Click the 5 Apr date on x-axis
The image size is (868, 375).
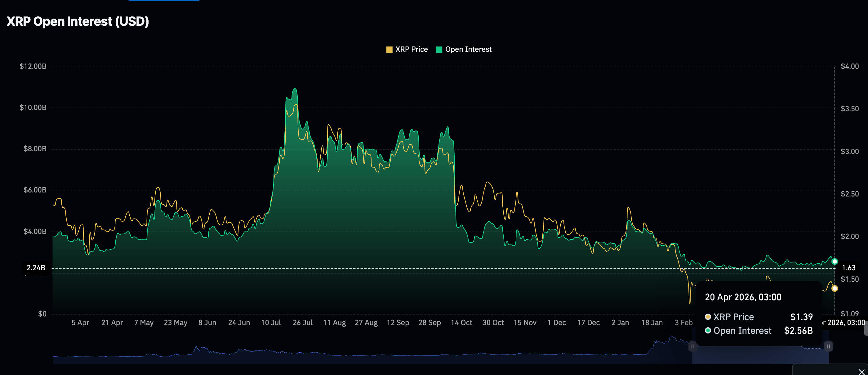point(80,323)
